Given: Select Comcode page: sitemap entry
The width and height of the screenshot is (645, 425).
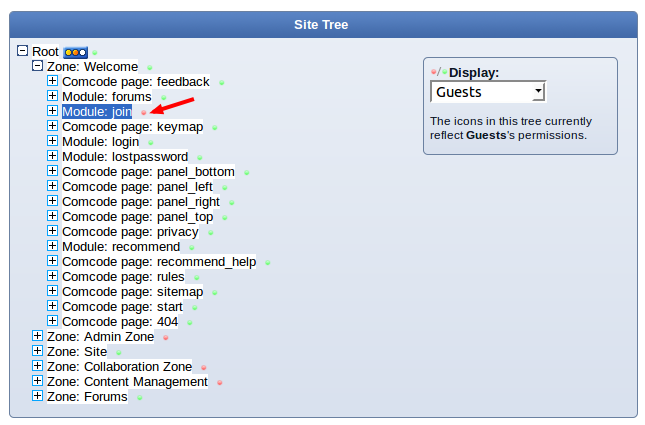Looking at the screenshot, I should tap(132, 292).
